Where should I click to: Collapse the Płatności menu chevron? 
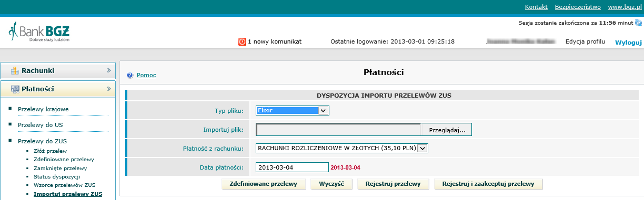coord(109,89)
